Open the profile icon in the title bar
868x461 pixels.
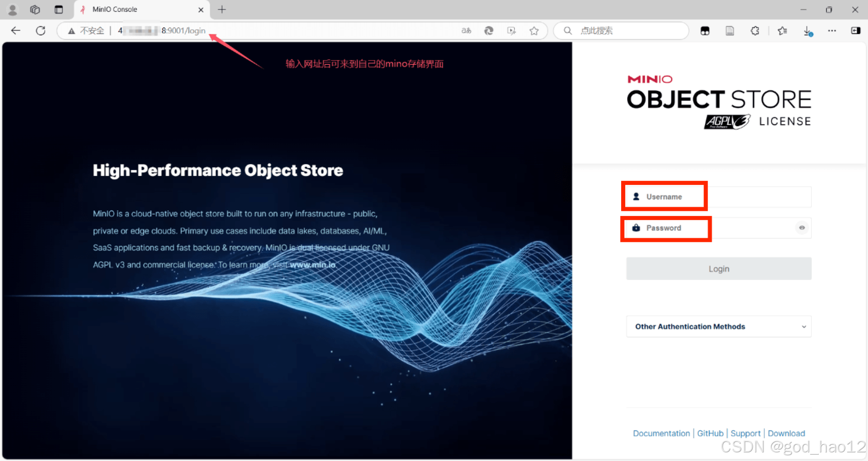click(13, 9)
